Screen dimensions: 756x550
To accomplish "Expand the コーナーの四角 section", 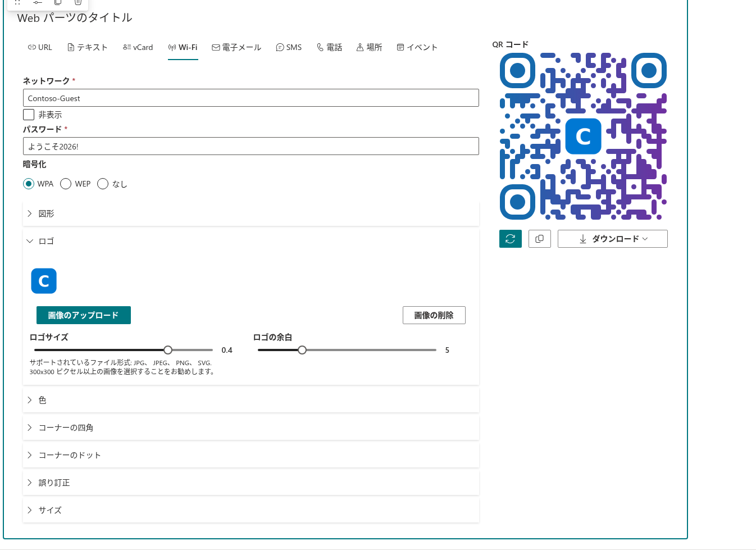I will 251,428.
